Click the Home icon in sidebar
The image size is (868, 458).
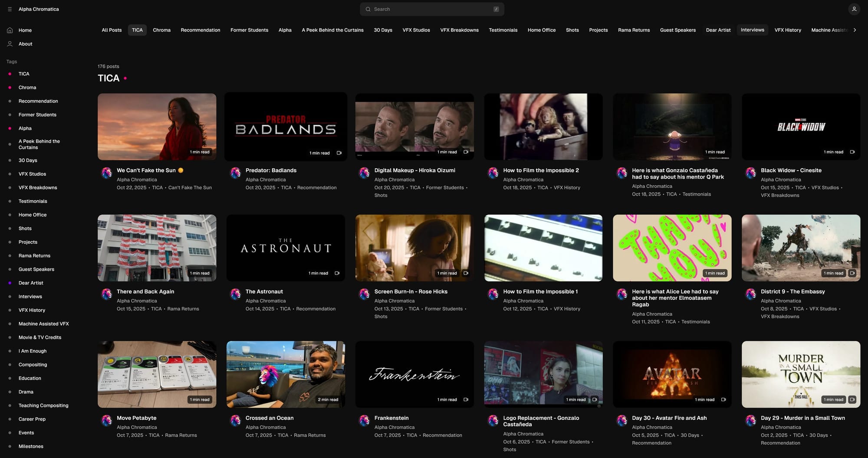10,30
